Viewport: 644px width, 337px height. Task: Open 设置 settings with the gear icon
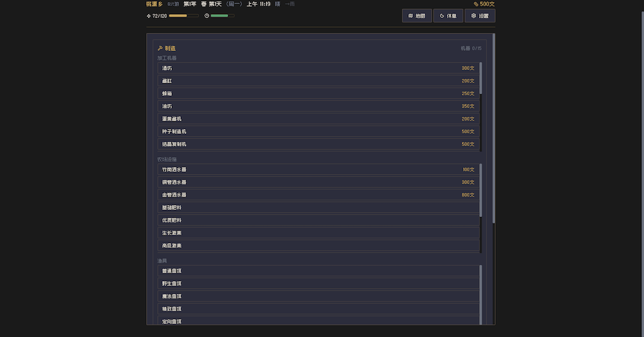pos(480,15)
